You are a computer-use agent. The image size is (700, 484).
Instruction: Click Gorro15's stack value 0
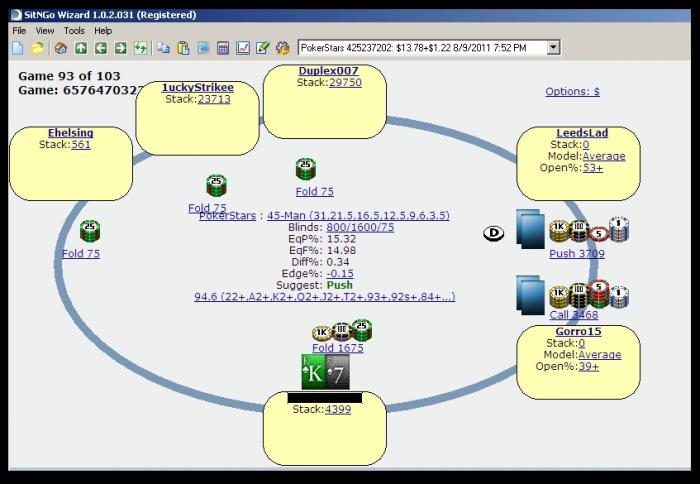coord(582,343)
